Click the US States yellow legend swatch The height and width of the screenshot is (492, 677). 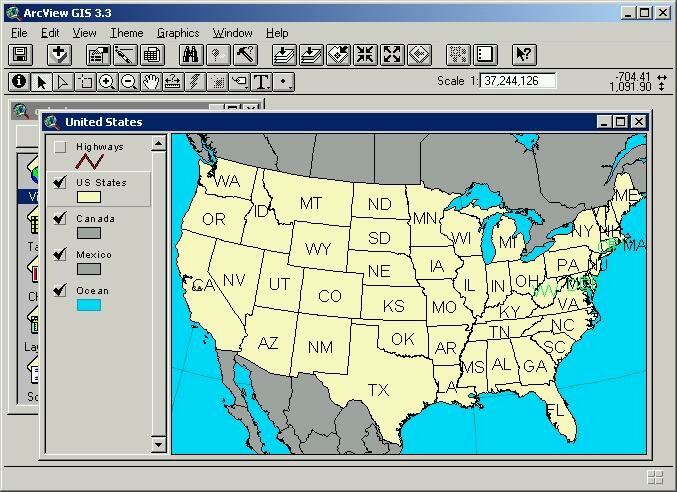(x=89, y=197)
